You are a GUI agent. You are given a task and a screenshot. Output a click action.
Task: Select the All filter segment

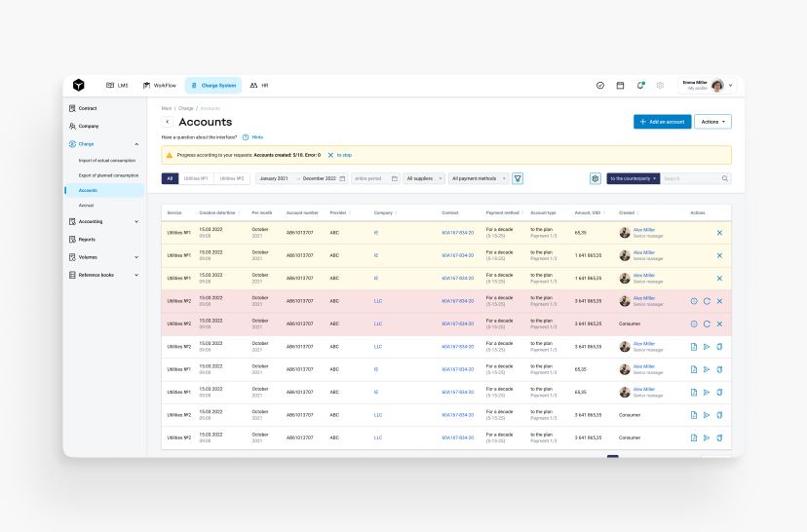(170, 178)
